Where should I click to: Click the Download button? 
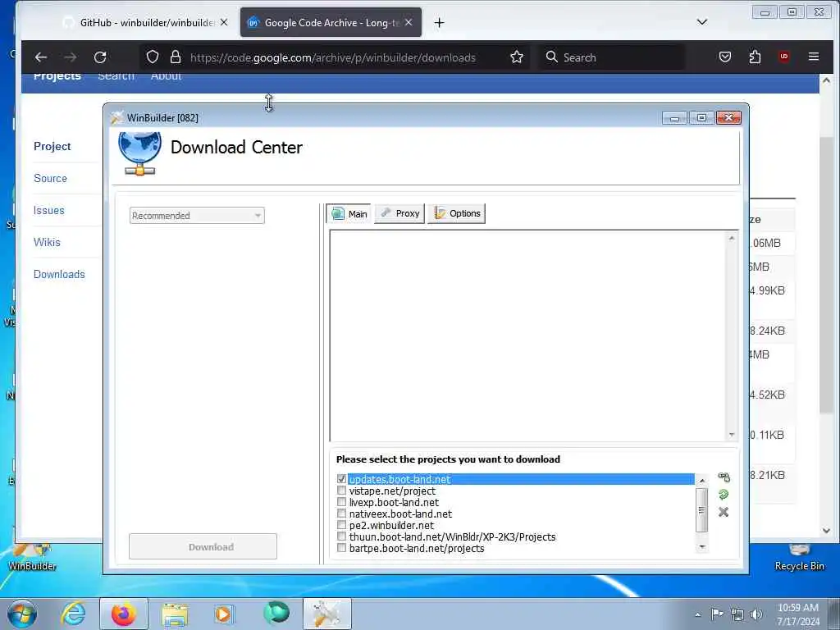point(203,546)
